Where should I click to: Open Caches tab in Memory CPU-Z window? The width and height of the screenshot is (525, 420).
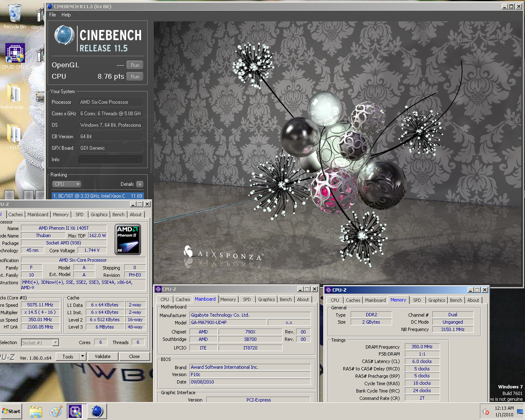[353, 300]
